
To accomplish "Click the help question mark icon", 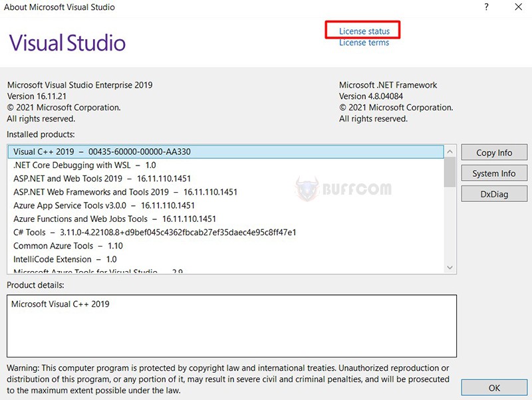I will tap(486, 7).
